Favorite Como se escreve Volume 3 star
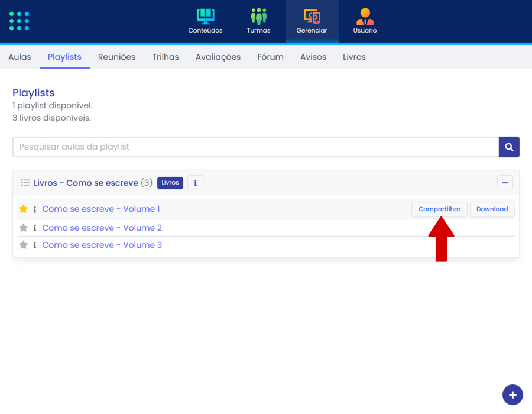 click(x=24, y=245)
